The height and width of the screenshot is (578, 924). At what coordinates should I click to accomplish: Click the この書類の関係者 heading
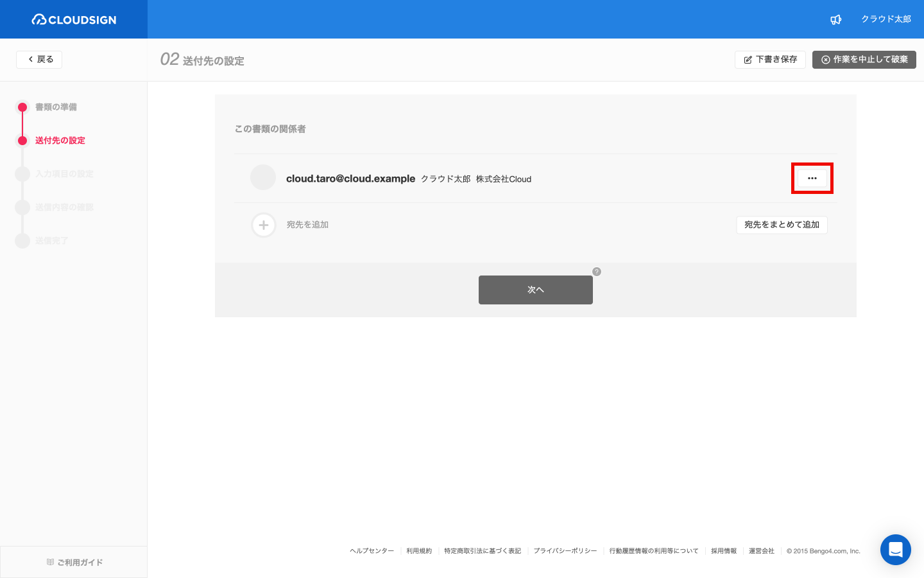270,129
